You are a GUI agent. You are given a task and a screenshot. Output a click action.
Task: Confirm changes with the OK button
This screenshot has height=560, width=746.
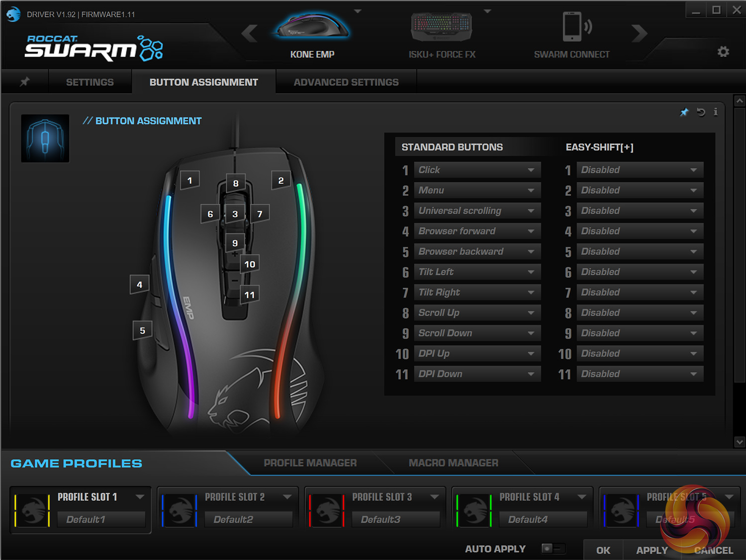point(603,550)
